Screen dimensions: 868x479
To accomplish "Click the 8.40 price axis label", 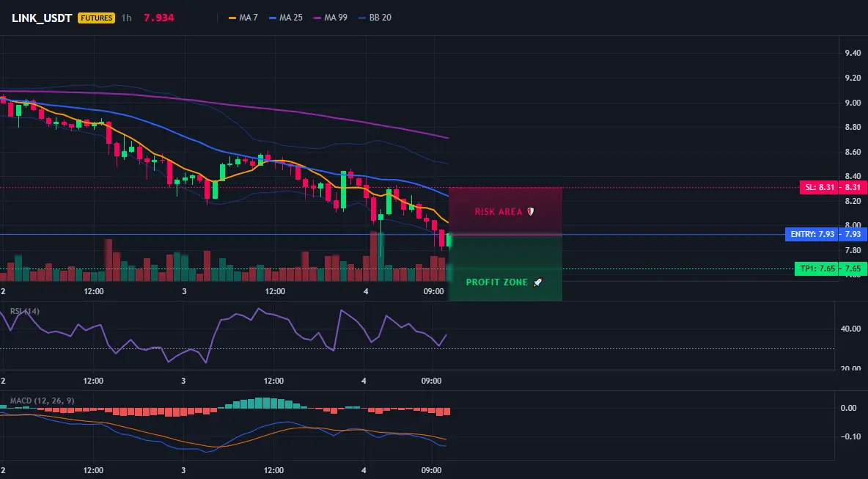I will click(853, 176).
